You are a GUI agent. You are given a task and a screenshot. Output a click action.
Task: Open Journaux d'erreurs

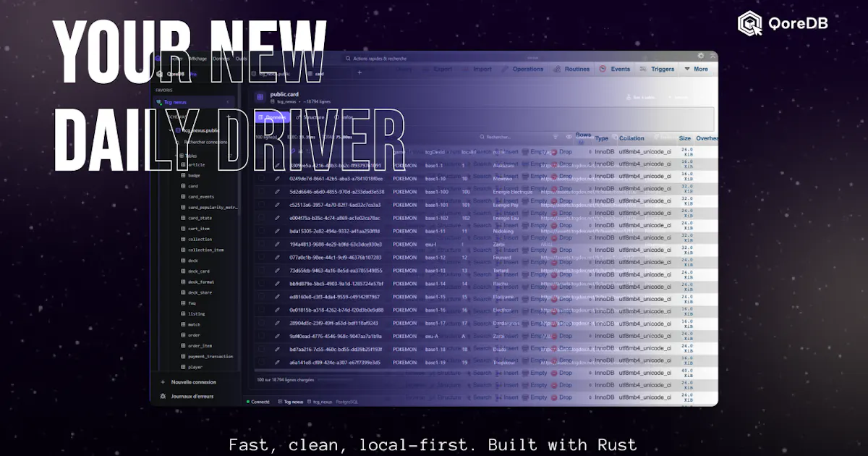[187, 396]
